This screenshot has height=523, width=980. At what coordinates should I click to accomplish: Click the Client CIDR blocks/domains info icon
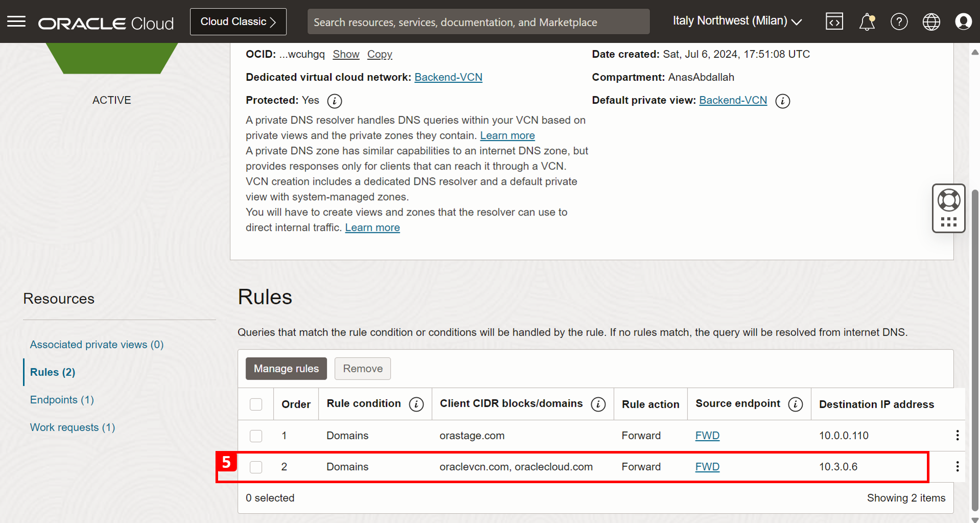coord(599,405)
